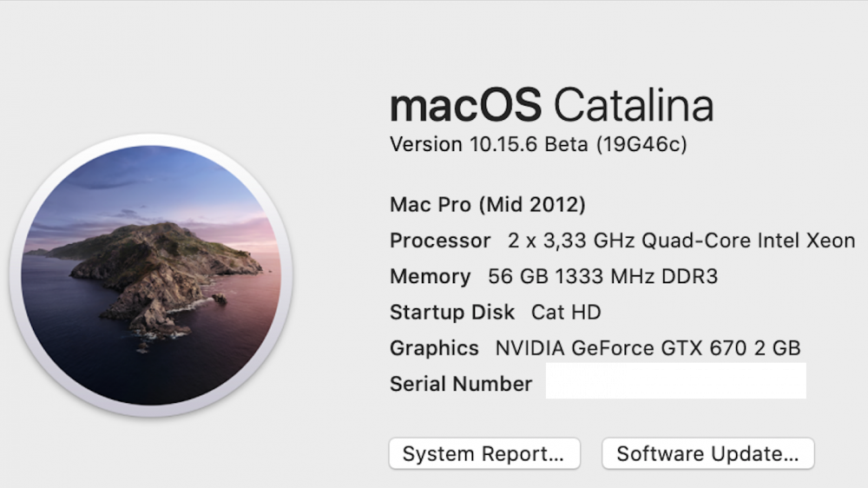868x488 pixels.
Task: Open the System Report button
Action: click(484, 453)
